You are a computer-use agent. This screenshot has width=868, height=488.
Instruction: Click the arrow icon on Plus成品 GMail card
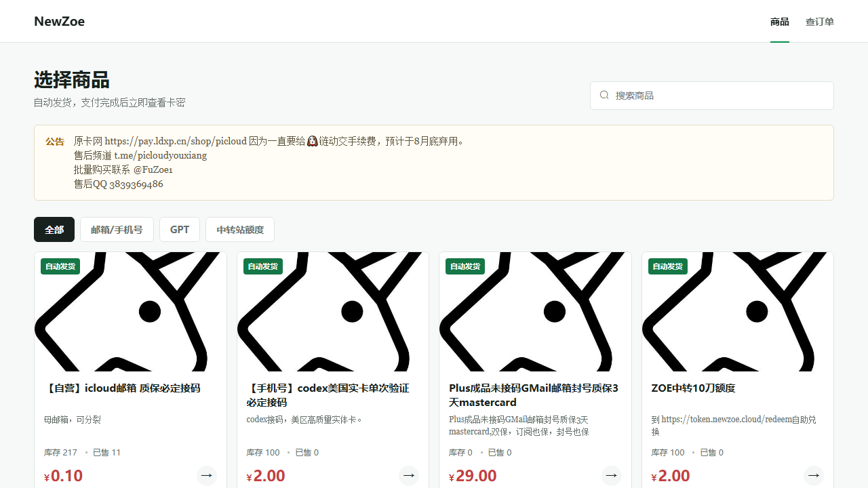pos(612,475)
